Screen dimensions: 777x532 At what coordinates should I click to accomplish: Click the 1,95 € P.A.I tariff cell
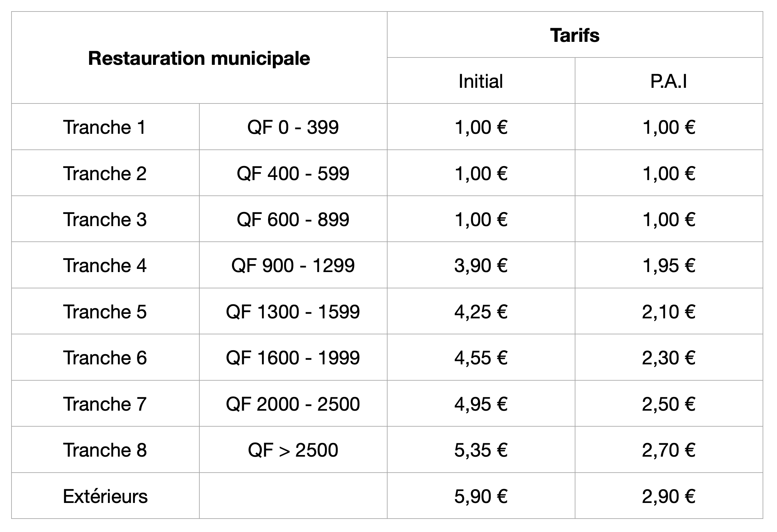click(668, 266)
